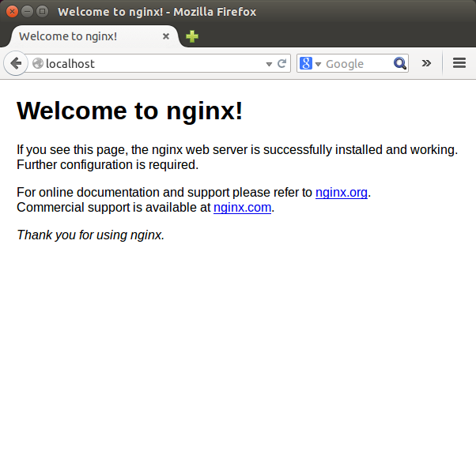Click the globe site identity icon
This screenshot has width=476, height=451.
38,63
